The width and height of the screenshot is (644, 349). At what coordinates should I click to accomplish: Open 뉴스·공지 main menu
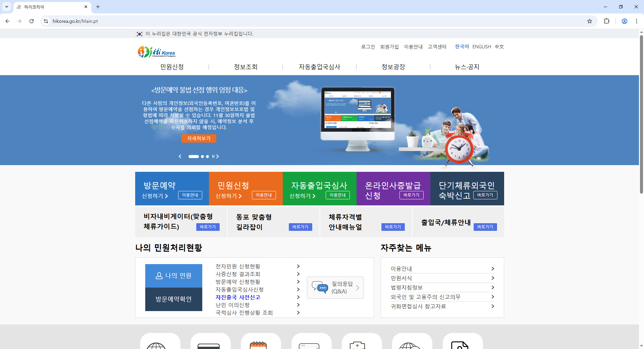[467, 67]
